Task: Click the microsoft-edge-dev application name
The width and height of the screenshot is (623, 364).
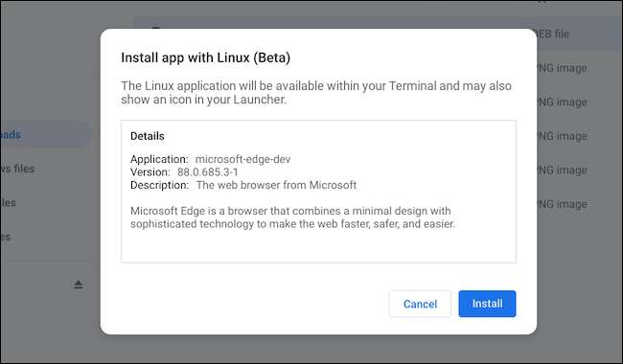Action: 242,159
